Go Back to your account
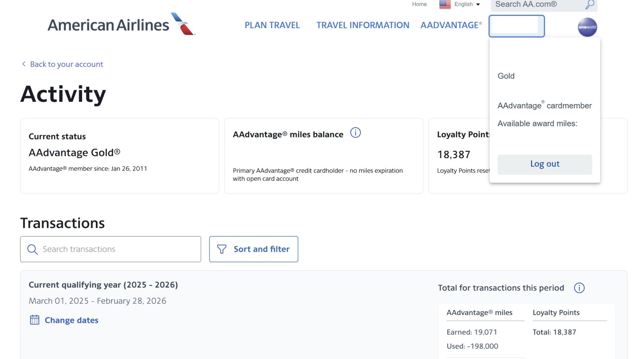The image size is (644, 359). point(66,64)
